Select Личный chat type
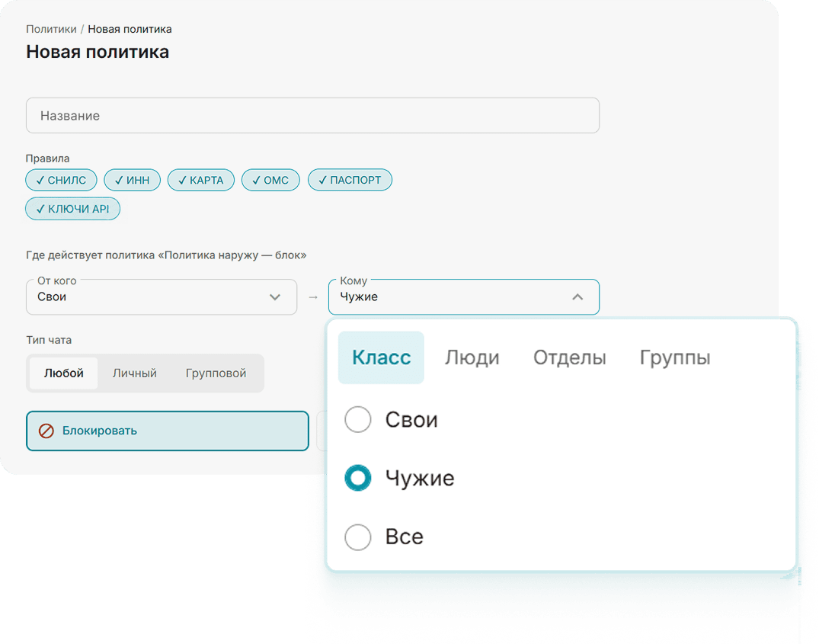 (x=135, y=373)
